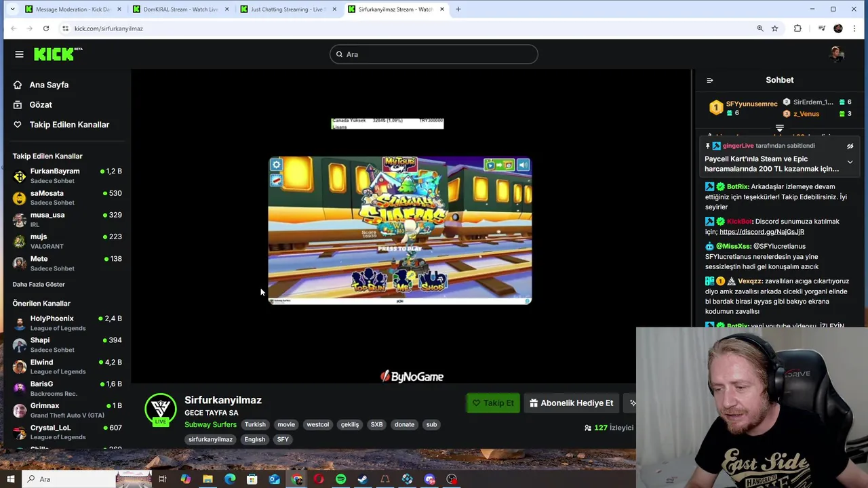Click the Chrome zoom magnifier icon in the address bar
The image size is (868, 488).
[760, 28]
